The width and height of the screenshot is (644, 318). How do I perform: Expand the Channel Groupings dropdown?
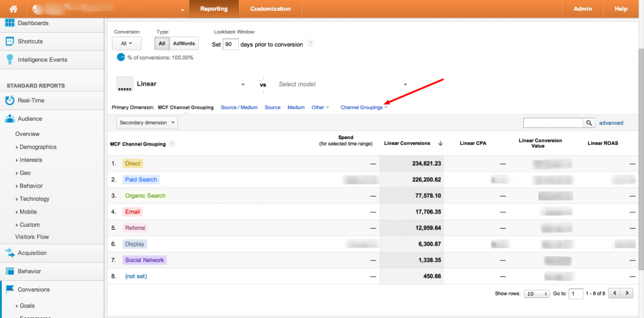(364, 108)
